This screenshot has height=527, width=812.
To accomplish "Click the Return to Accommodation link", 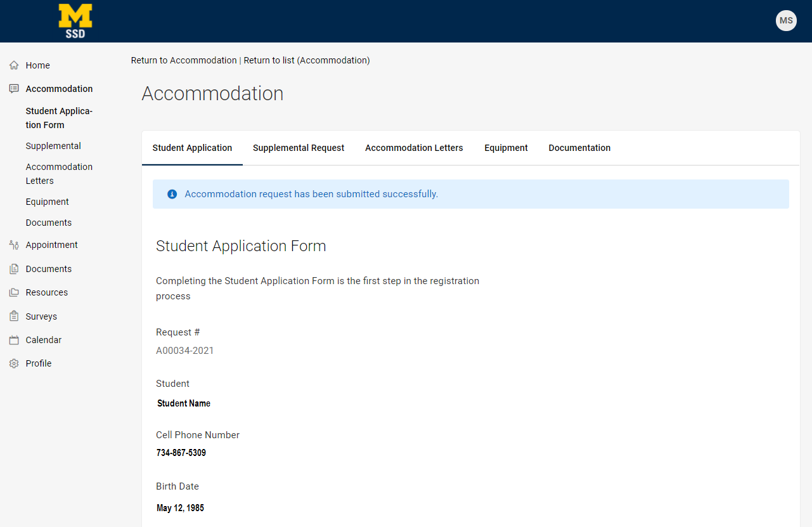I will (x=183, y=60).
